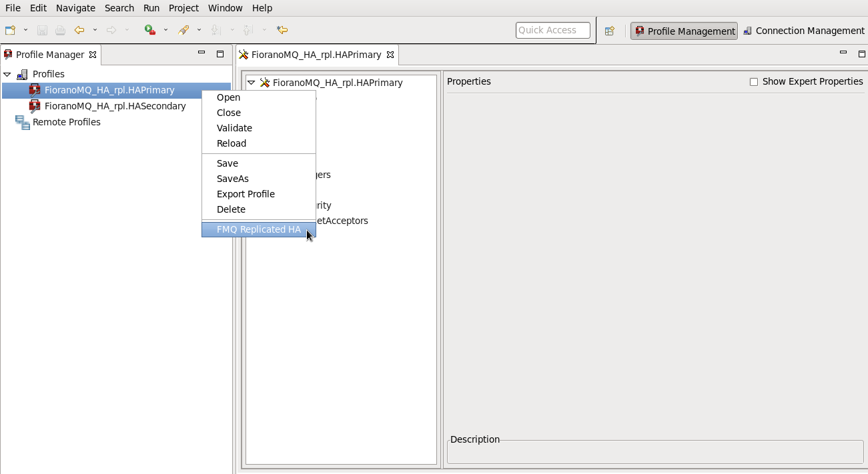Image resolution: width=868 pixels, height=474 pixels.
Task: Choose Reload from the context menu
Action: click(259, 143)
